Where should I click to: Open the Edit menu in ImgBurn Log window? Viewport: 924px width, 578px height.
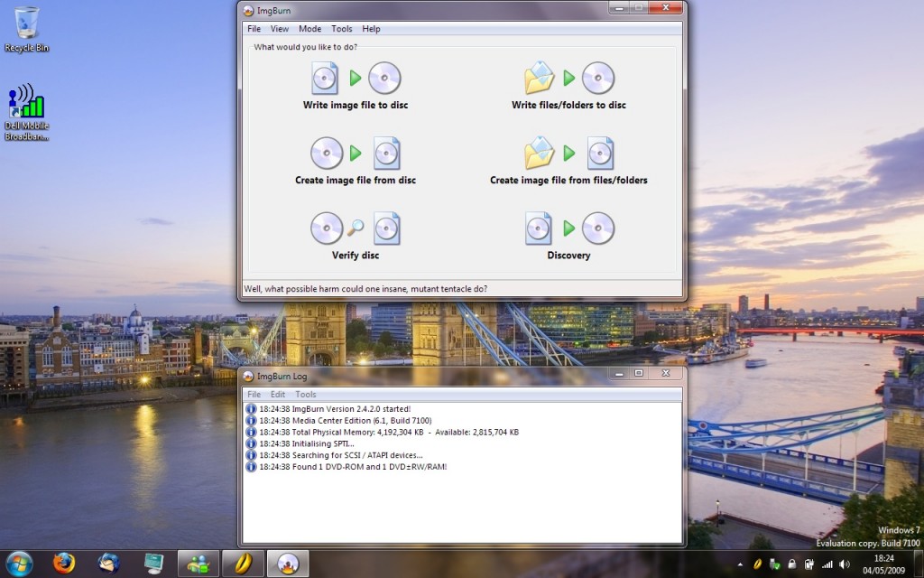(278, 395)
